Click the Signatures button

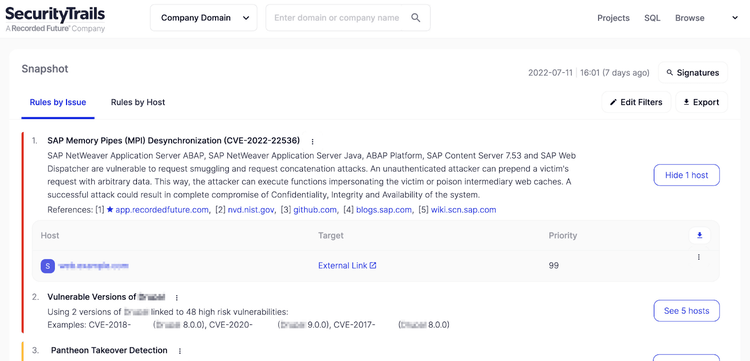[x=693, y=73]
